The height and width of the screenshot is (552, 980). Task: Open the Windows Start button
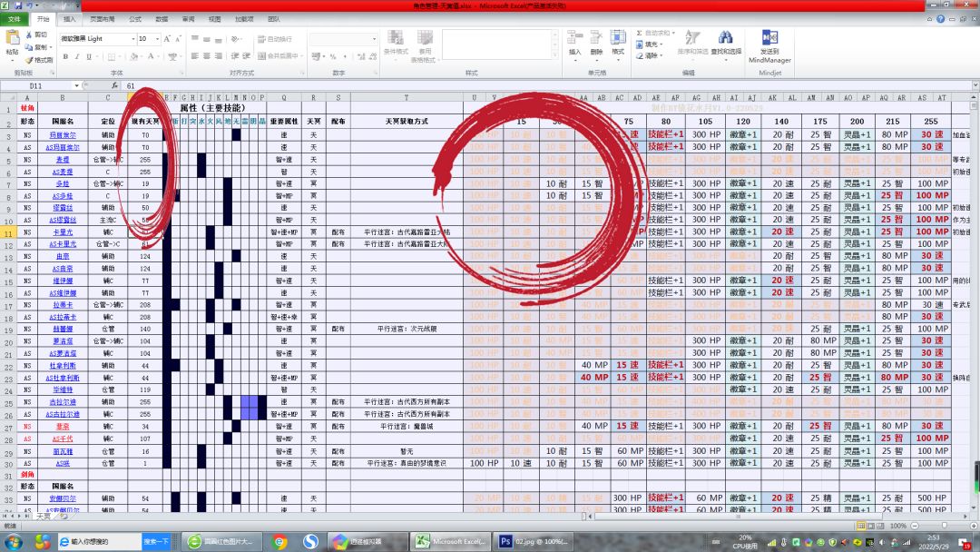tap(13, 541)
